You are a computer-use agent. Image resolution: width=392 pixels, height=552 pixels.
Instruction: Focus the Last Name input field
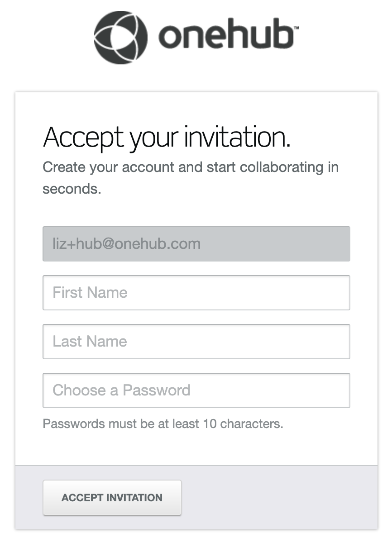(x=196, y=342)
